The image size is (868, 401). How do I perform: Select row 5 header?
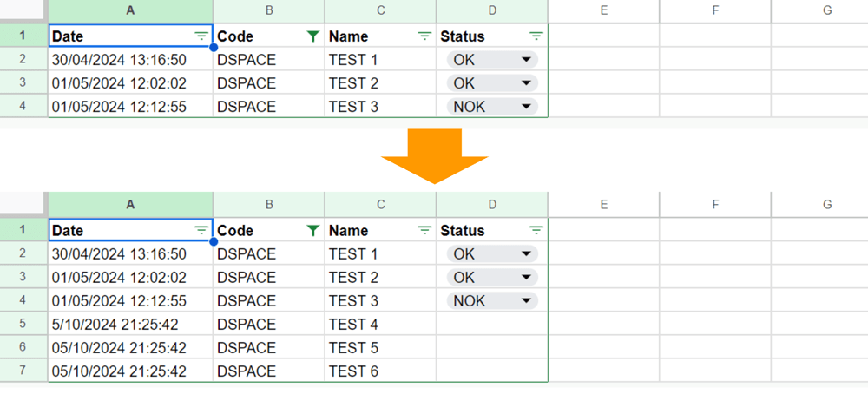coord(23,325)
